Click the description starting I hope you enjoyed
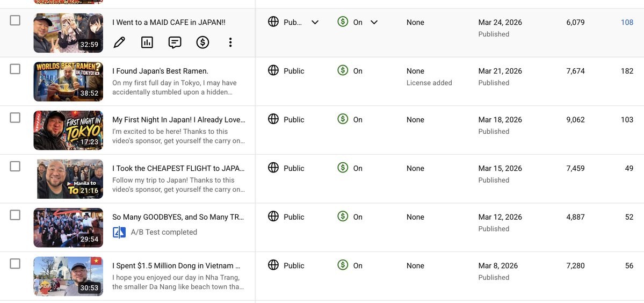Viewport: 644px width, 303px height. click(178, 282)
